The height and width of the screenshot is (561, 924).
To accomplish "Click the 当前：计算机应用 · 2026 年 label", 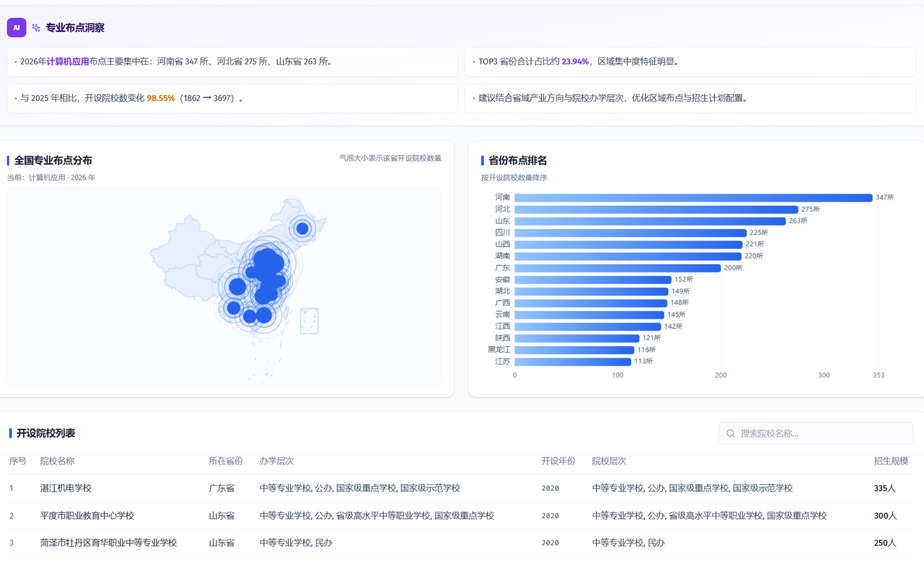I will [x=50, y=177].
